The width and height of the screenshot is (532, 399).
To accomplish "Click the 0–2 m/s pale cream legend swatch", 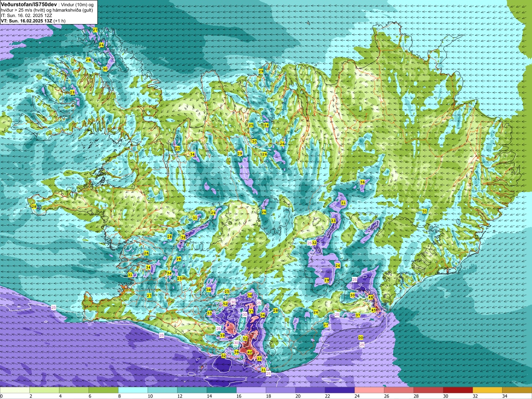I will [15, 390].
